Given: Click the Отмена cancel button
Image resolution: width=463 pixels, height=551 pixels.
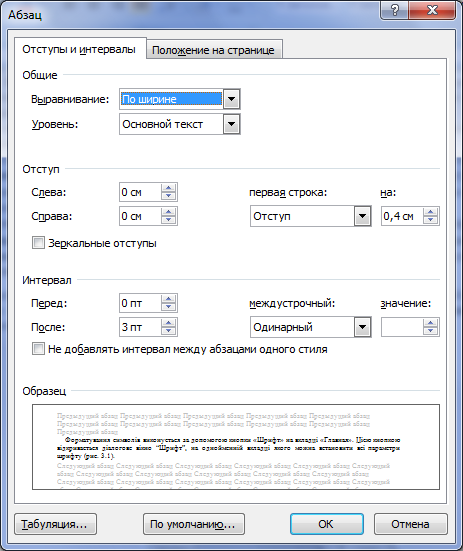Looking at the screenshot, I should (x=411, y=524).
